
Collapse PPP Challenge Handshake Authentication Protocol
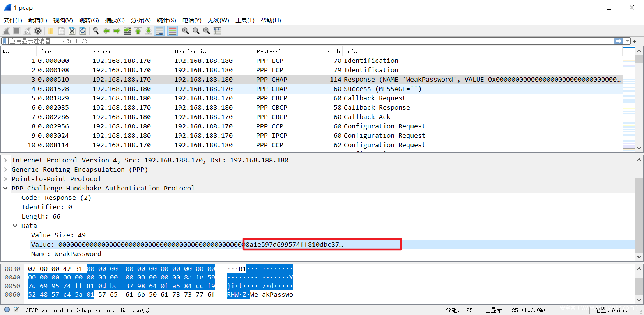5,188
